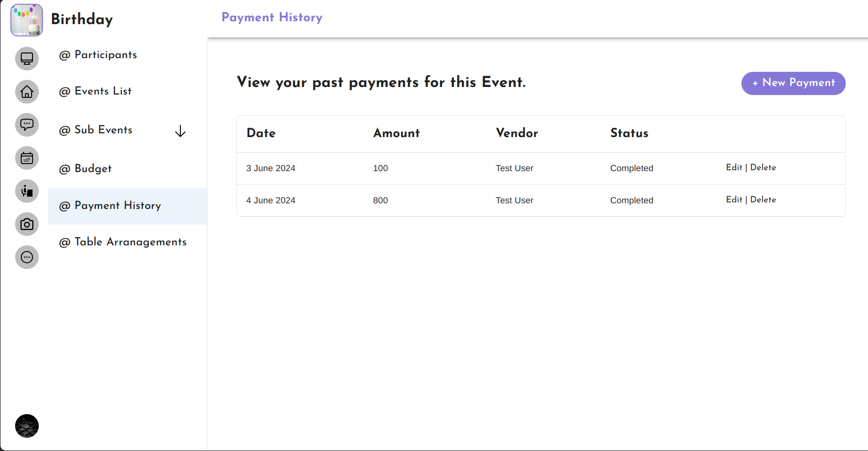This screenshot has height=451, width=868.
Task: Edit the 3 June 2024 payment
Action: (x=733, y=167)
